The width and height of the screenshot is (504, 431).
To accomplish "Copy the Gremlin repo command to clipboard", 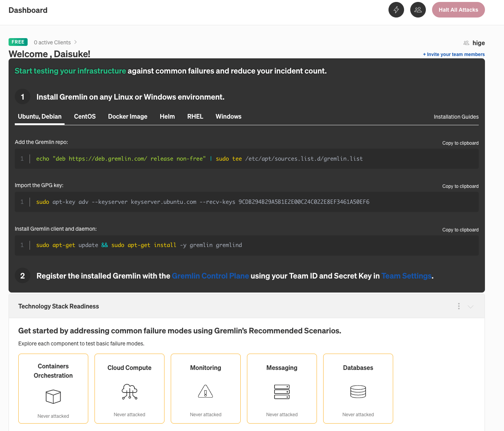I will pyautogui.click(x=460, y=143).
